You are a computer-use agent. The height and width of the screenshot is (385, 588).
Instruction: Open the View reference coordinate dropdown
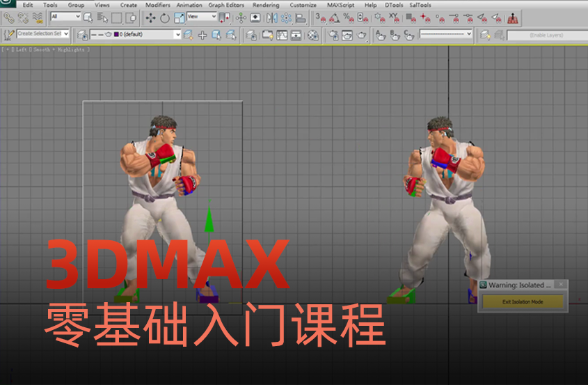202,17
